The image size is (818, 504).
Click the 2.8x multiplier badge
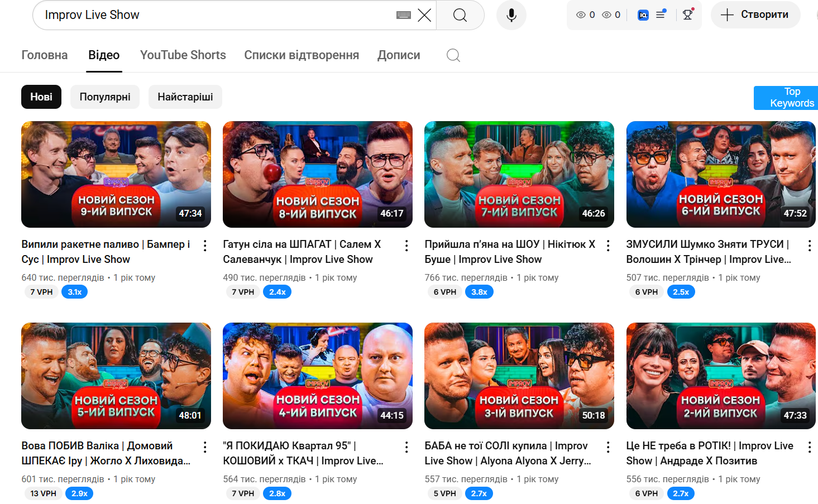(278, 493)
